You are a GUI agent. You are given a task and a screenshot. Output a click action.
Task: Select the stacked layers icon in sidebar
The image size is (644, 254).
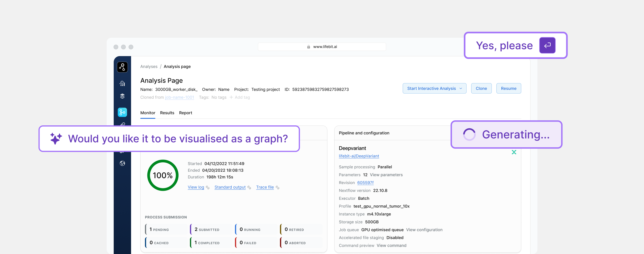[x=122, y=96]
